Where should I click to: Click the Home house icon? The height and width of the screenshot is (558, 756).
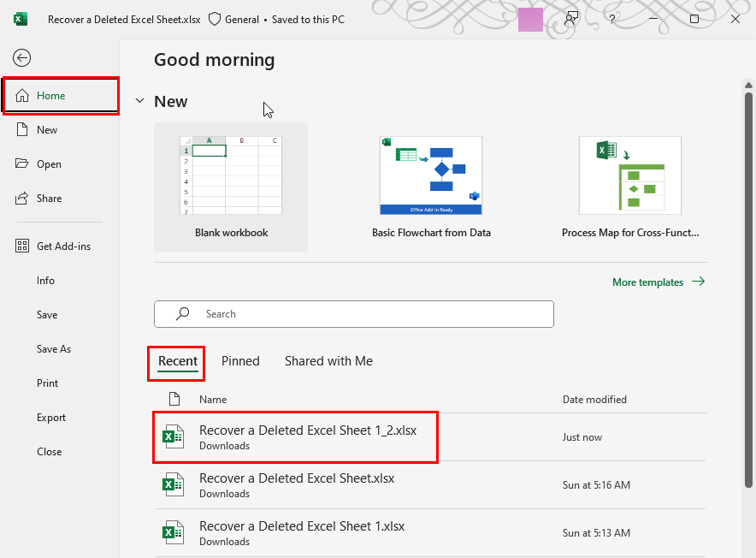22,96
